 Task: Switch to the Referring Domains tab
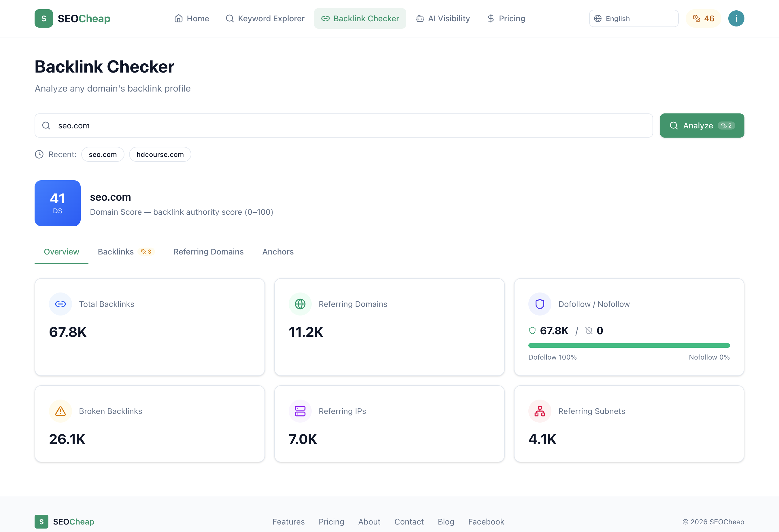pos(208,252)
